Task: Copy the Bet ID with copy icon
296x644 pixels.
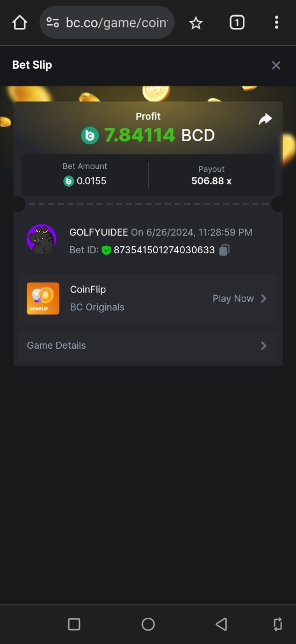Action: 225,250
